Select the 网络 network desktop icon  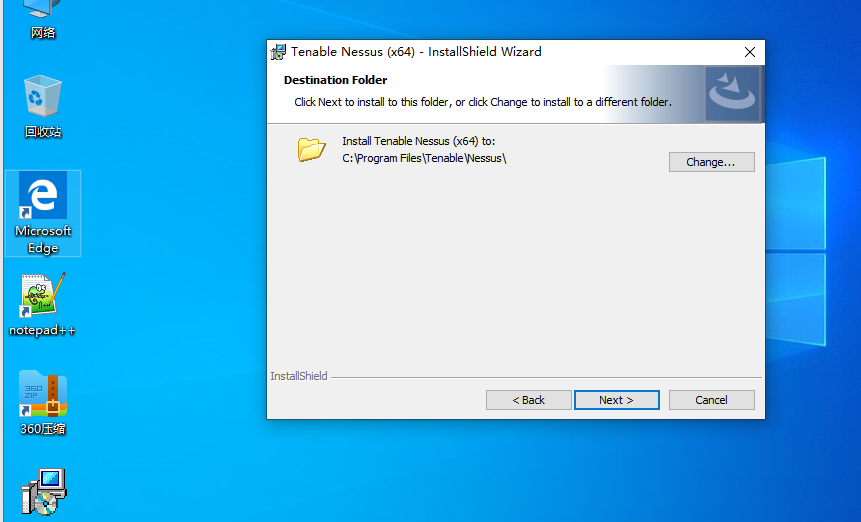coord(43,20)
